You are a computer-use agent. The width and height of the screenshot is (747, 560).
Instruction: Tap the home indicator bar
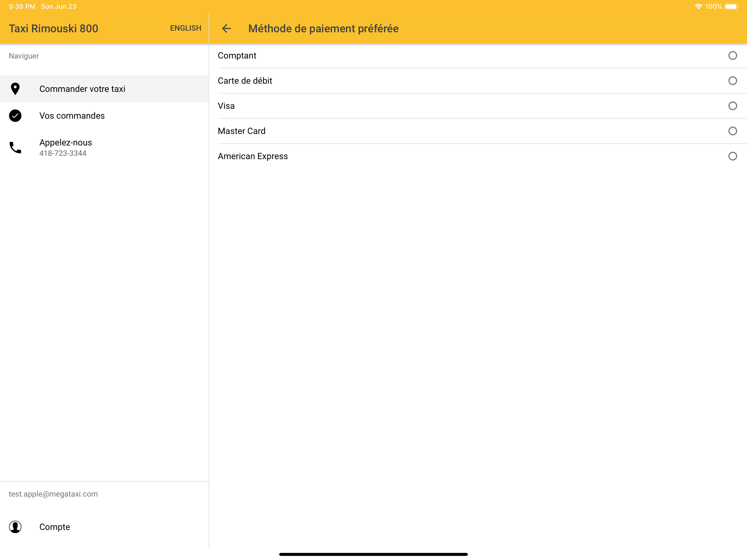click(373, 554)
